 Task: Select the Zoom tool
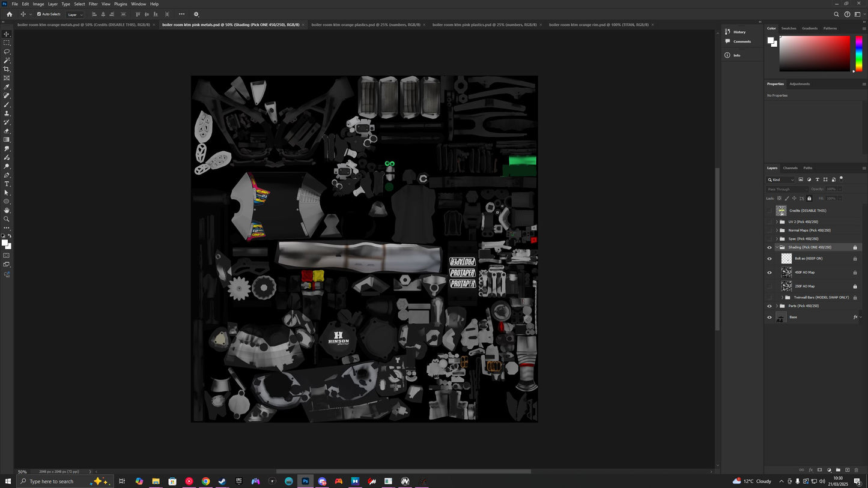click(7, 219)
